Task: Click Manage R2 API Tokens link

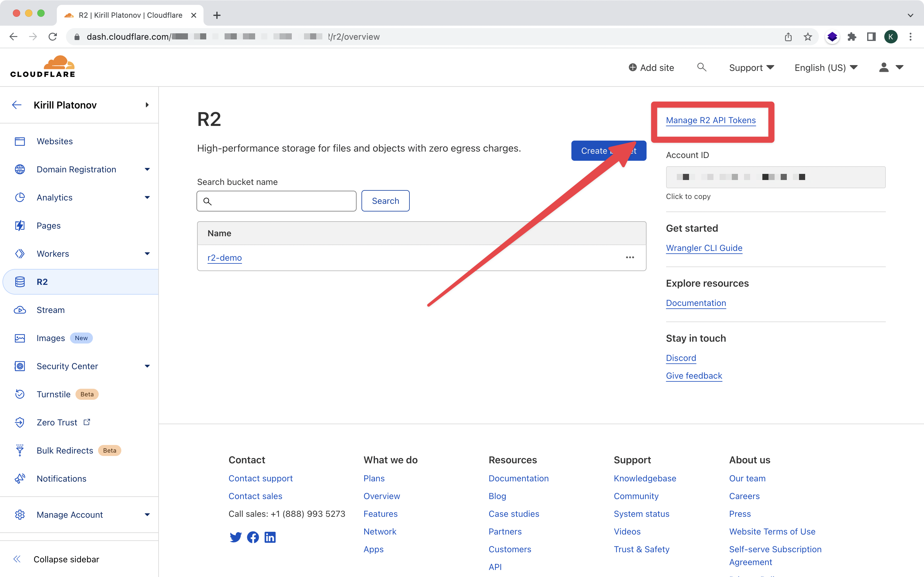Action: (711, 120)
